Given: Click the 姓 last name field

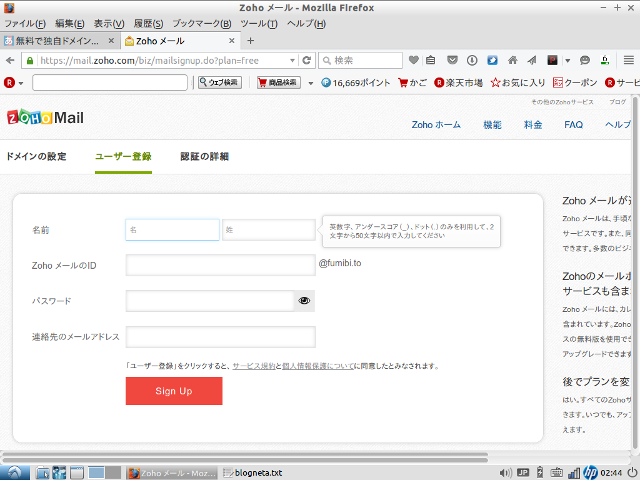Looking at the screenshot, I should coord(269,230).
